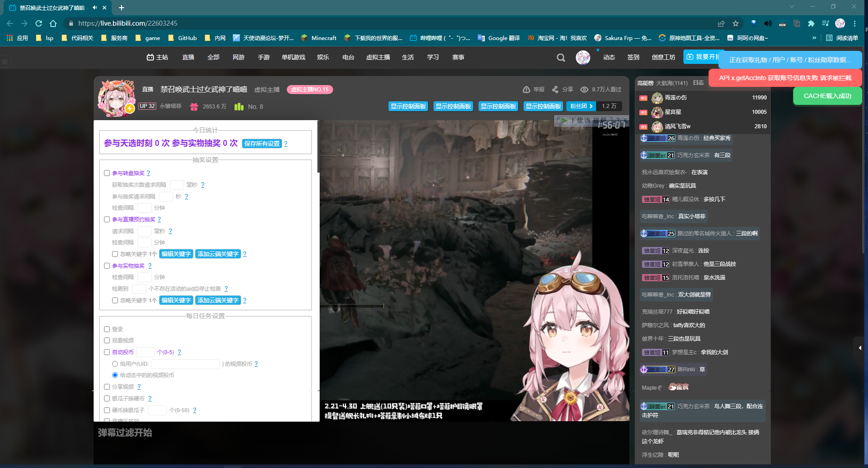
Task: Bookmark this page with the star icon
Action: point(736,23)
